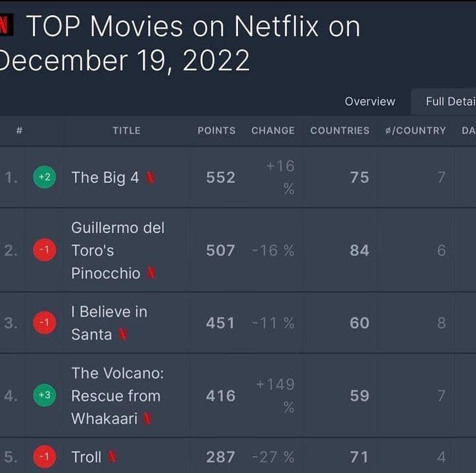Sort by the TITLE column header
Screen dimensions: 476x473
pos(126,131)
